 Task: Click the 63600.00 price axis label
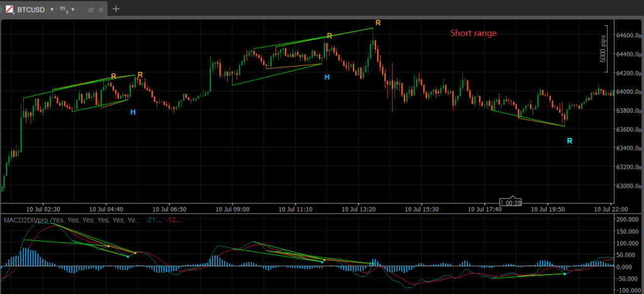630,130
